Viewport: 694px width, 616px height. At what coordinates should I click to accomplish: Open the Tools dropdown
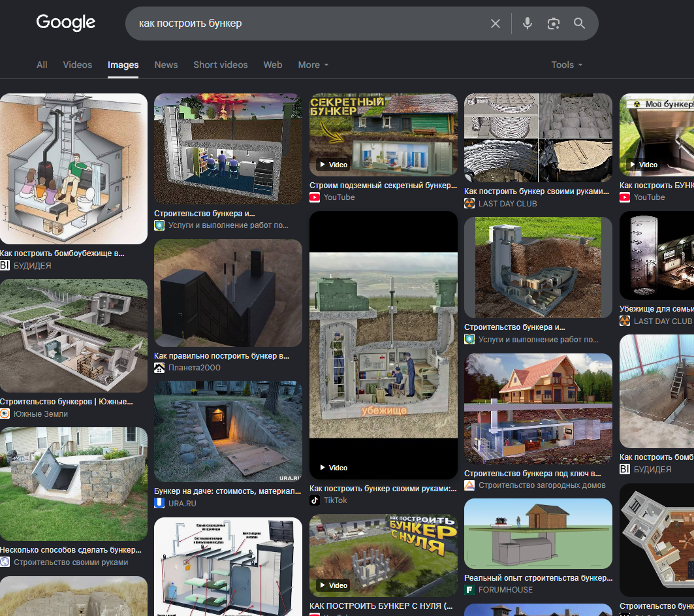click(x=567, y=65)
